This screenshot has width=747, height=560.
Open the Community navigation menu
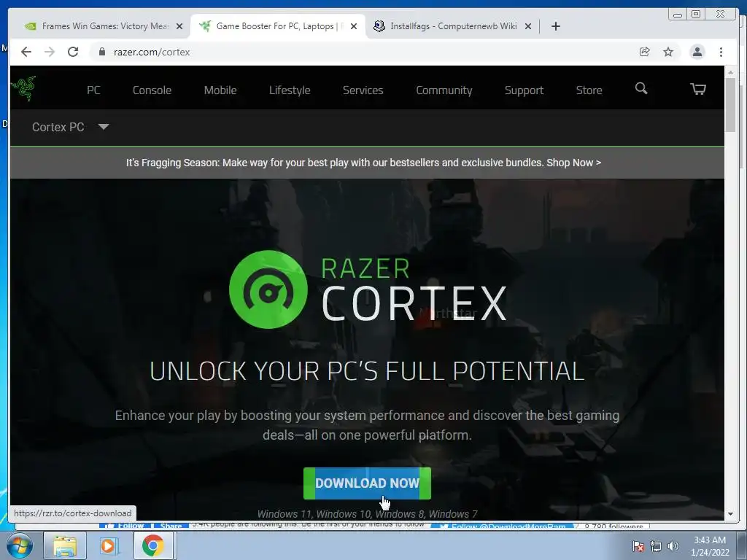(444, 90)
